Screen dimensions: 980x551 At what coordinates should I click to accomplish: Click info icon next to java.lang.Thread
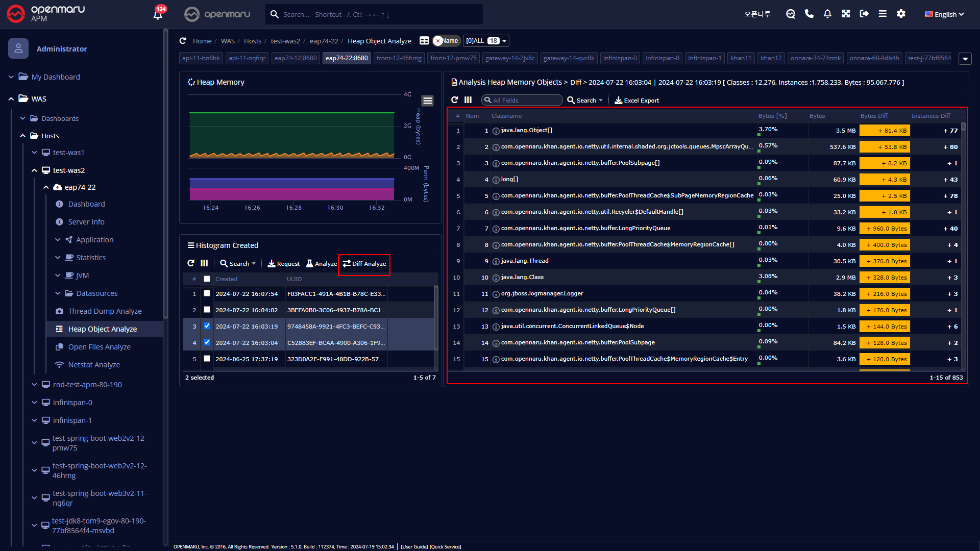coord(496,261)
